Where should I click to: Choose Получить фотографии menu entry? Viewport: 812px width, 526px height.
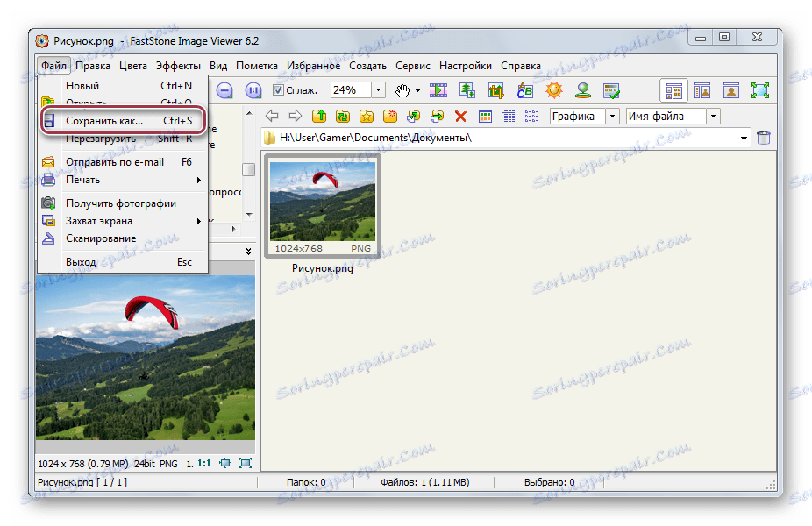[124, 203]
